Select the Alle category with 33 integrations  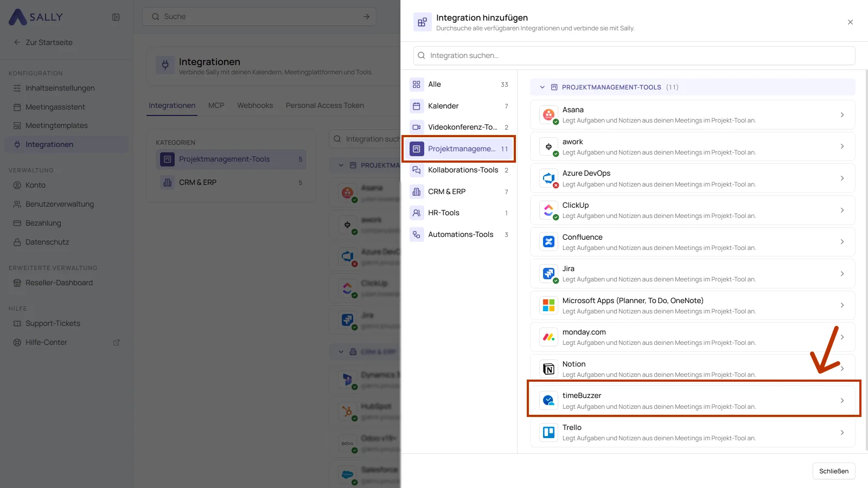tap(459, 84)
